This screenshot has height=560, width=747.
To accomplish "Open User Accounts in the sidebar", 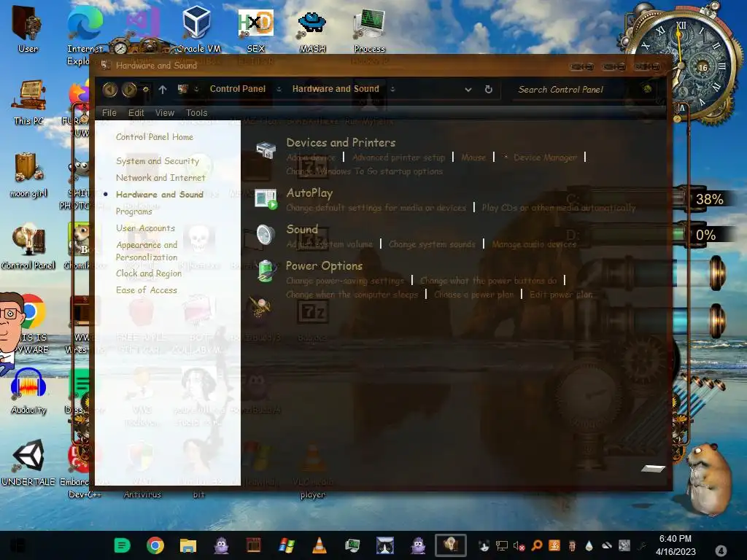I will pos(145,228).
